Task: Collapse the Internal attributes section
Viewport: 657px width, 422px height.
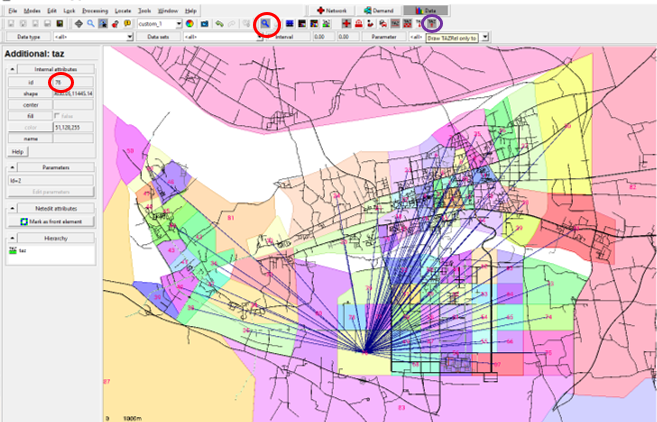Action: [11, 68]
